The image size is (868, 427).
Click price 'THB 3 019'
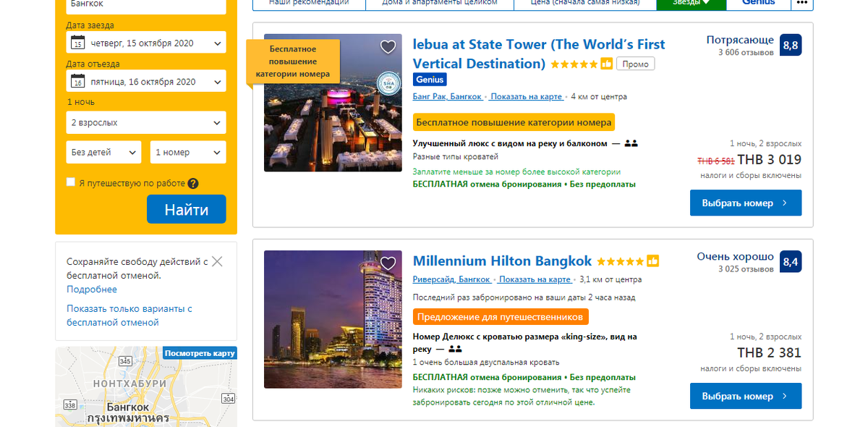(770, 160)
